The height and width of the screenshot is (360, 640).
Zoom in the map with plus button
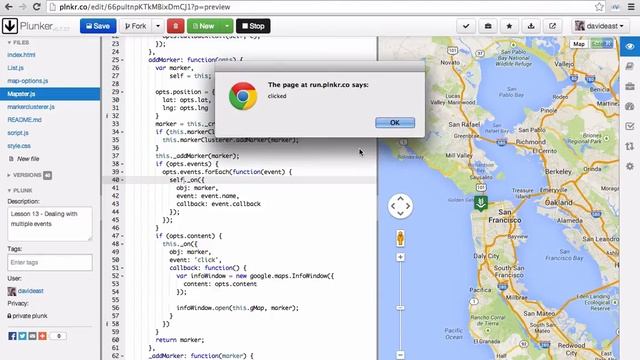[x=400, y=257]
